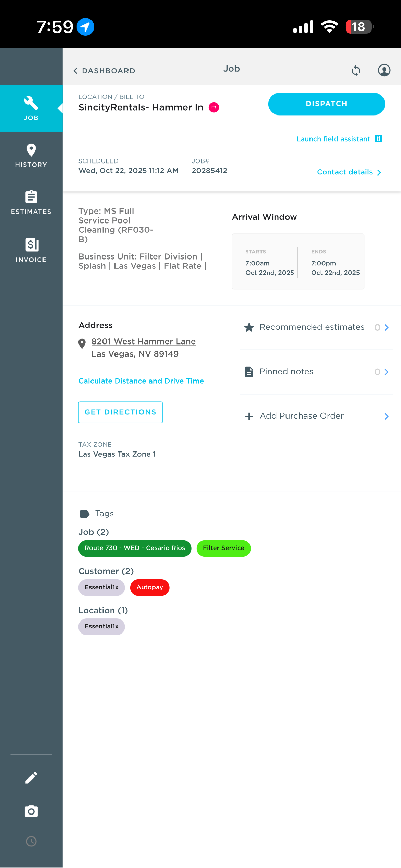This screenshot has height=868, width=401.
Task: Expand Recommended estimates row
Action: [316, 327]
